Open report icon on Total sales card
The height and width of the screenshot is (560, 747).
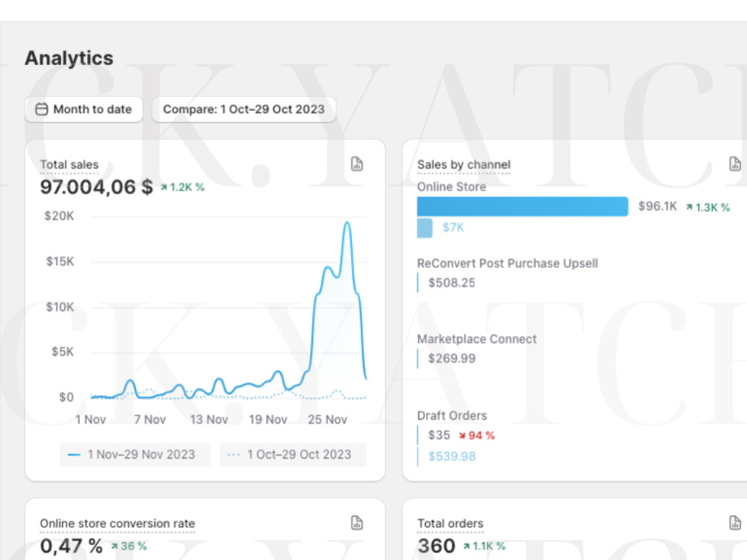point(357,164)
